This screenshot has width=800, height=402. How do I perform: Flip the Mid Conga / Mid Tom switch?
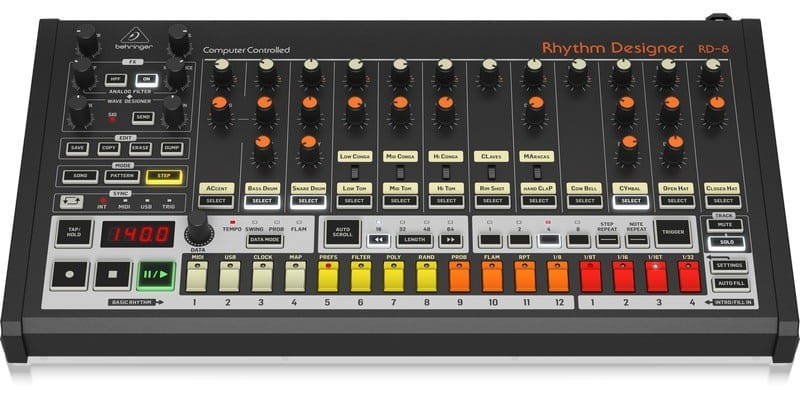(401, 172)
